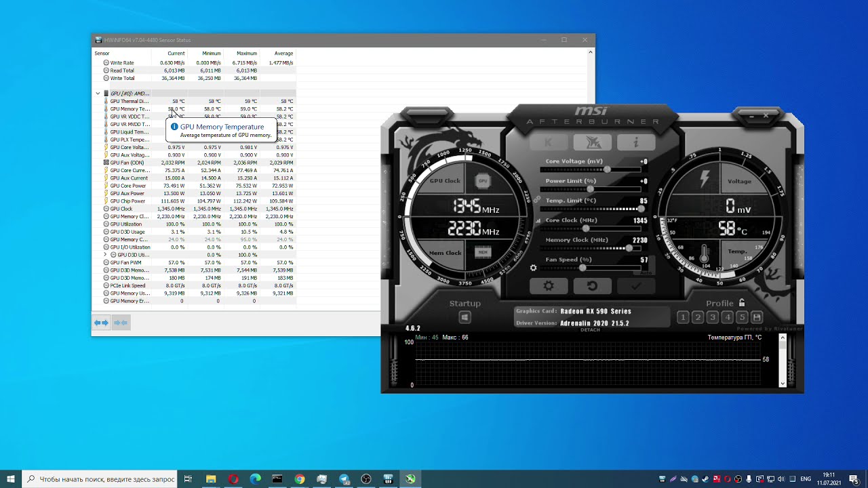
Task: Open the Windows Start menu
Action: (10, 479)
